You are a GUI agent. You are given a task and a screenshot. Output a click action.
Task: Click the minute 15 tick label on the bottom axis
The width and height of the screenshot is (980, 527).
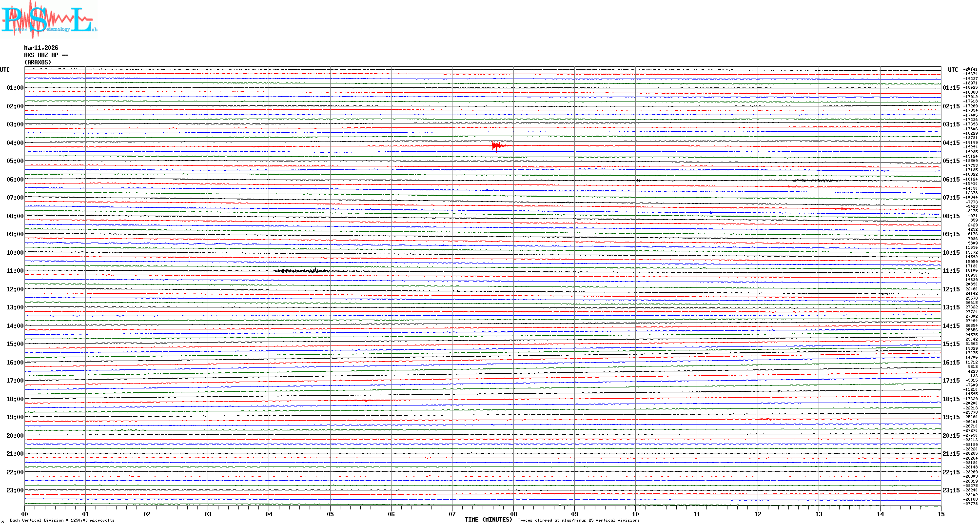pyautogui.click(x=941, y=514)
